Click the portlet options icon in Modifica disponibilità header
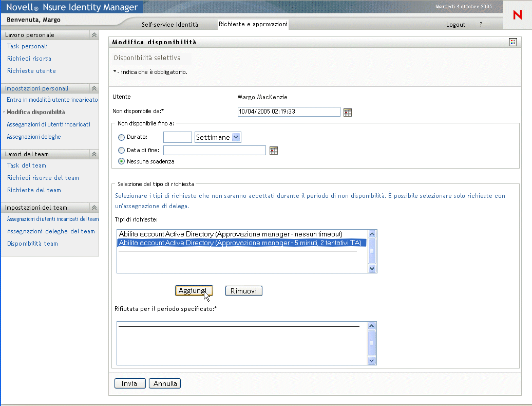Screen dimensions: 532x406 pyautogui.click(x=512, y=42)
